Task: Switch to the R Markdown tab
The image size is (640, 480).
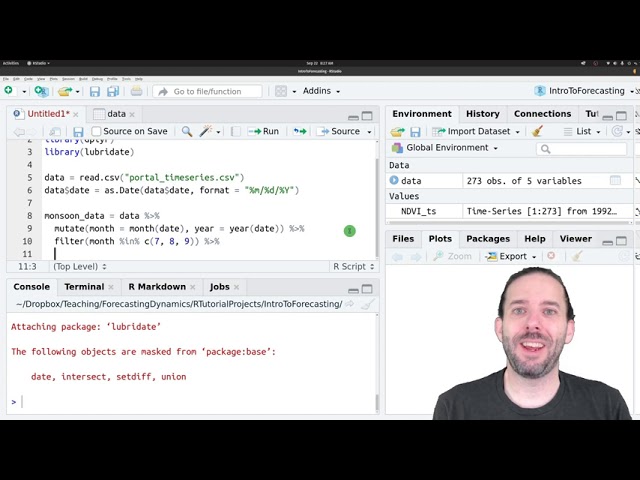Action: pyautogui.click(x=157, y=287)
